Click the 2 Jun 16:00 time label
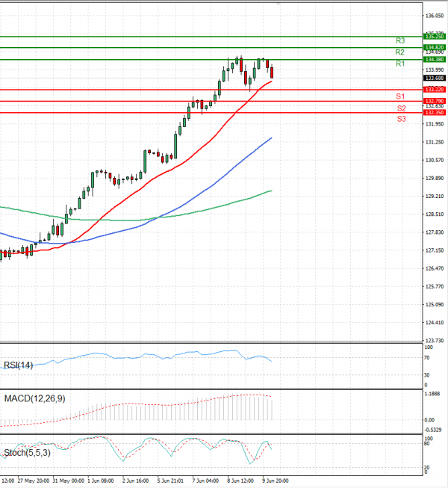Screen dimensions: 448x488 (x=135, y=481)
